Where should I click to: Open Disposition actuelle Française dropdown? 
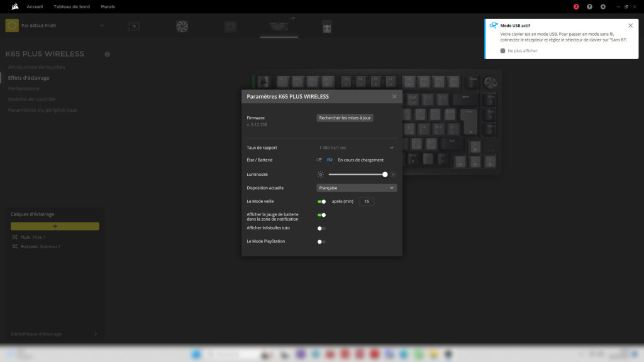[357, 187]
